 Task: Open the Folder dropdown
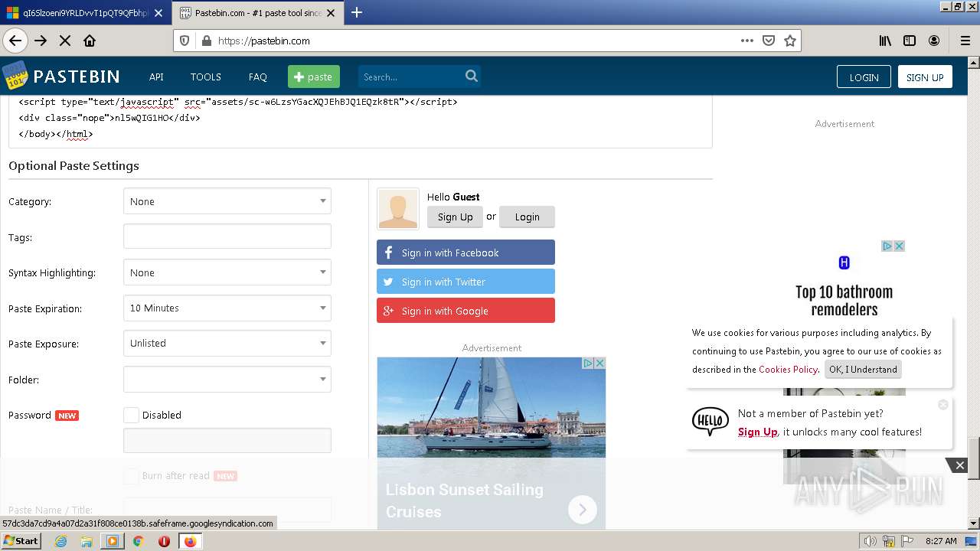tap(227, 379)
